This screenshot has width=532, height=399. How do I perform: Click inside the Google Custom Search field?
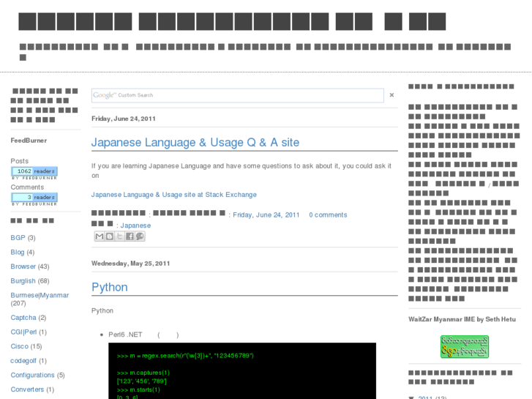pyautogui.click(x=237, y=95)
